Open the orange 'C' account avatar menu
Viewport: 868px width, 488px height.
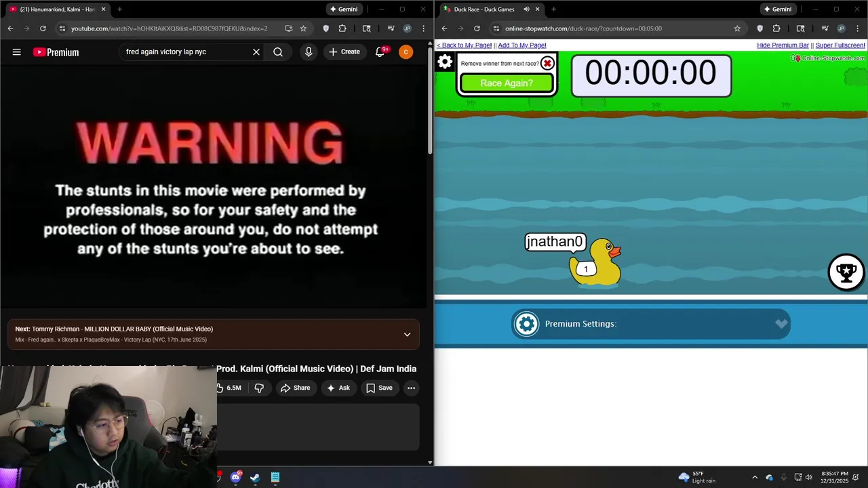coord(406,52)
